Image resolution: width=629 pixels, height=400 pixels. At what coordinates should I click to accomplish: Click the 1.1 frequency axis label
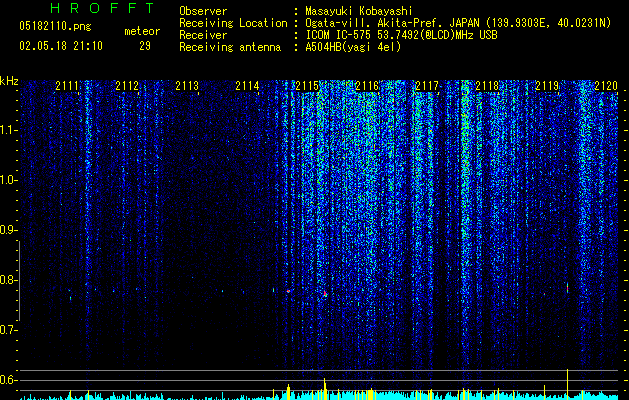click(8, 130)
